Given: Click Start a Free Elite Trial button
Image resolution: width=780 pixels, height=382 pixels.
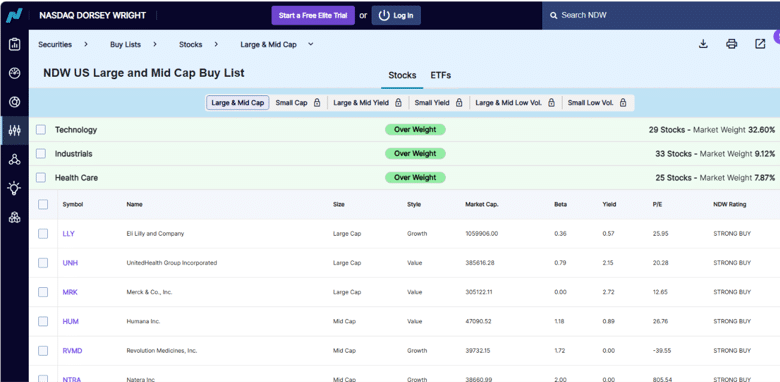Looking at the screenshot, I should [313, 15].
